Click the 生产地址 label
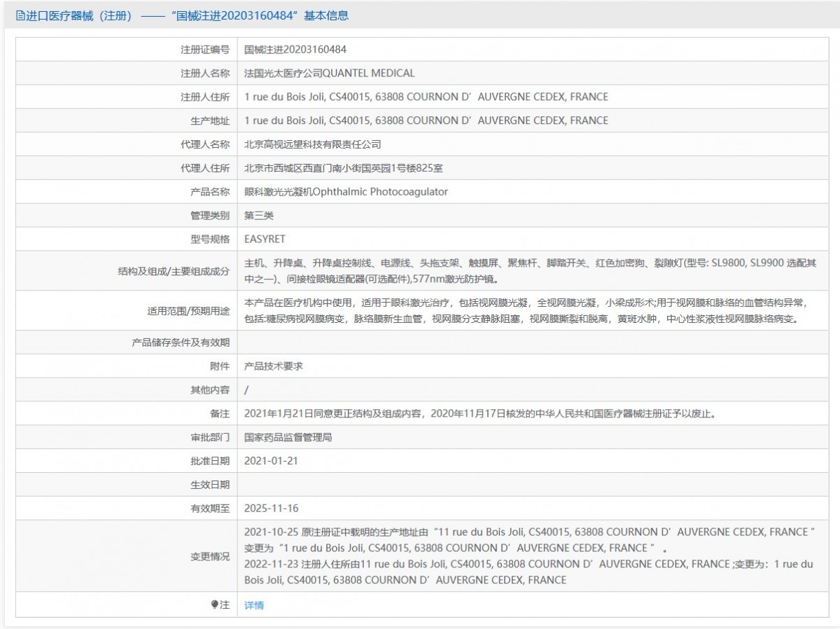The width and height of the screenshot is (840, 629). (210, 120)
